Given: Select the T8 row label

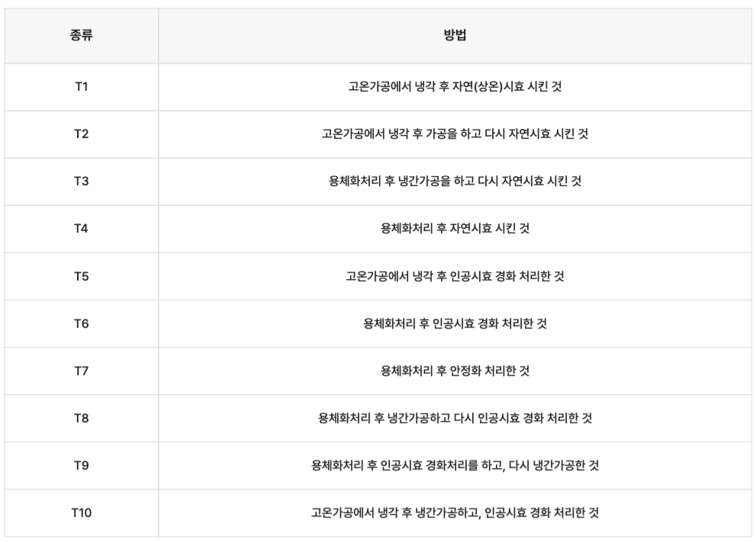Looking at the screenshot, I should pos(81,419).
